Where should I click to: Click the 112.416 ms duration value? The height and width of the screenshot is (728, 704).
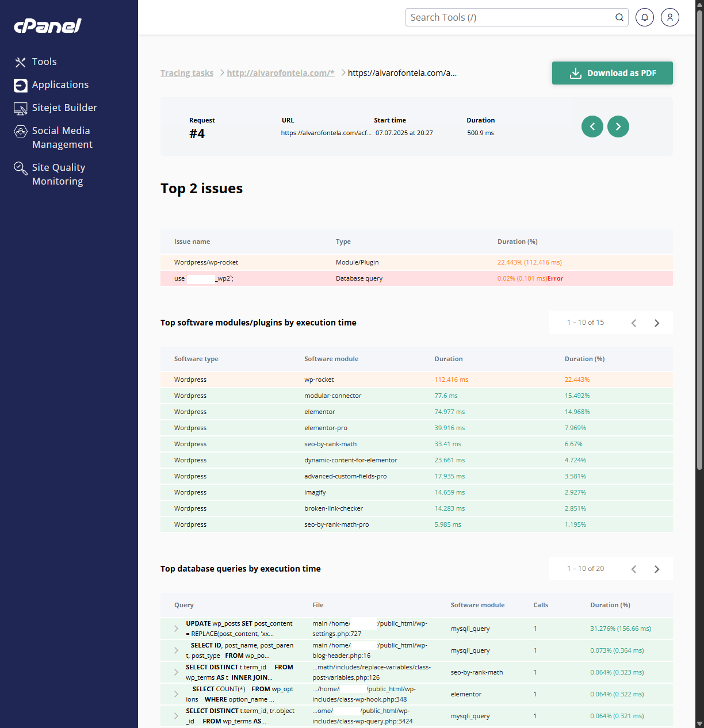click(x=452, y=380)
